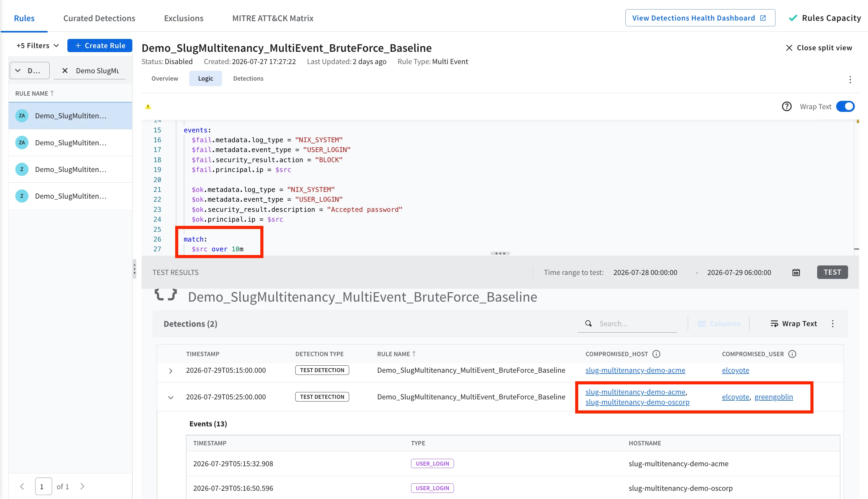The image size is (868, 499).
Task: Open the help icon next to Wrap Text
Action: click(787, 107)
